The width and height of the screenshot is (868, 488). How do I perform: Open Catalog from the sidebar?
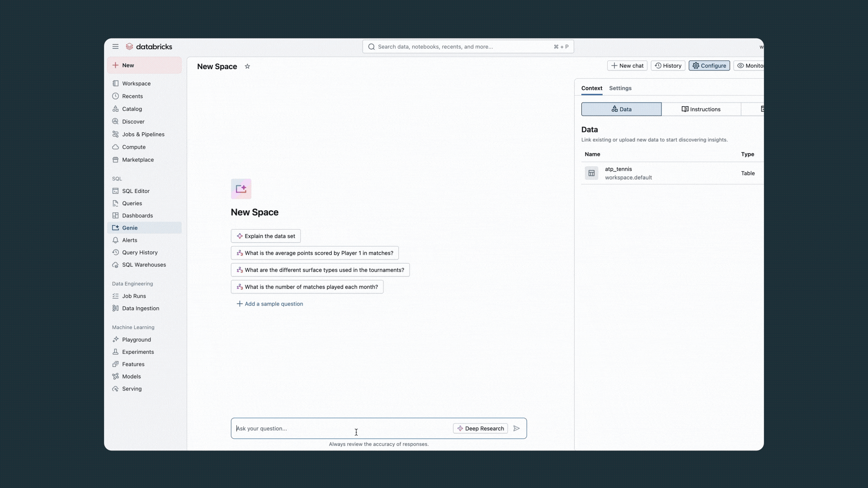[x=132, y=109]
